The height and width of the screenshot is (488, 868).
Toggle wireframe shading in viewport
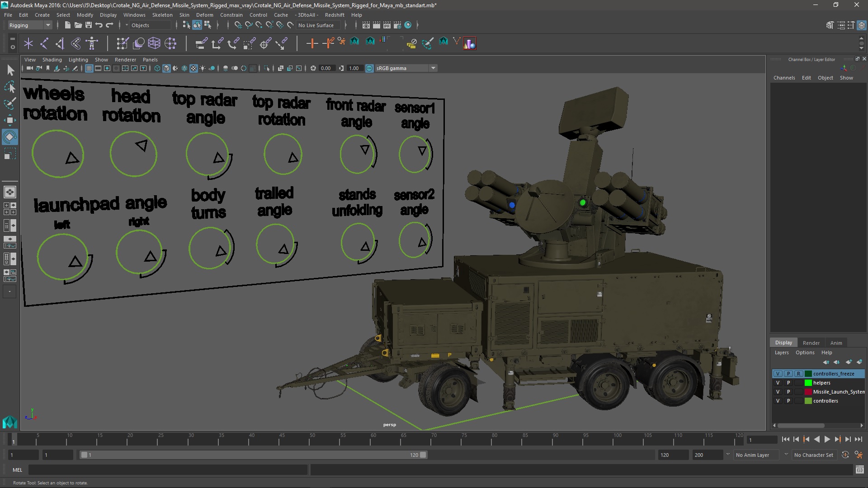(x=157, y=68)
